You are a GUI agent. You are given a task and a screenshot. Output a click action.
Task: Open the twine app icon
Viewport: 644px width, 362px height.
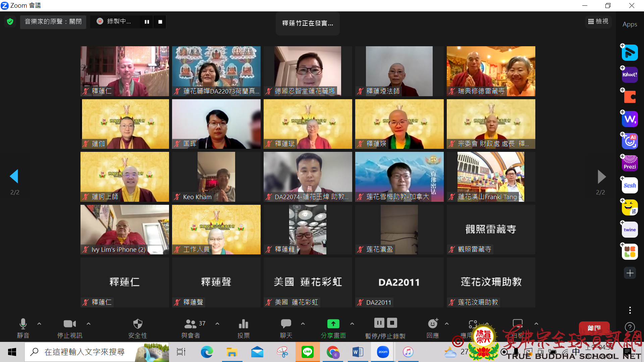(x=630, y=230)
